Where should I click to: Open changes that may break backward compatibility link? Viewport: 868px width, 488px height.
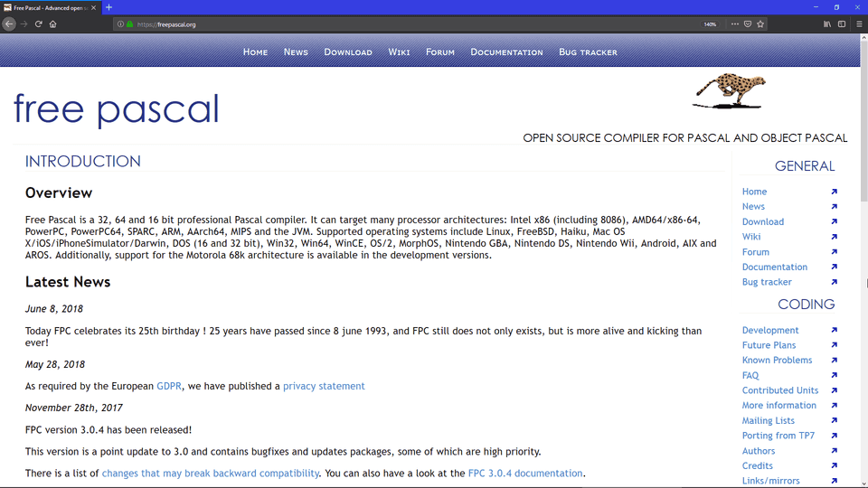click(211, 474)
